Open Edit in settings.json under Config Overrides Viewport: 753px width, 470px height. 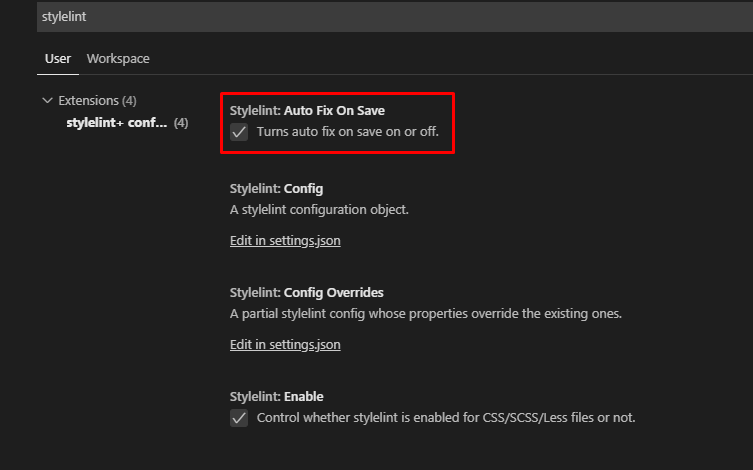285,345
